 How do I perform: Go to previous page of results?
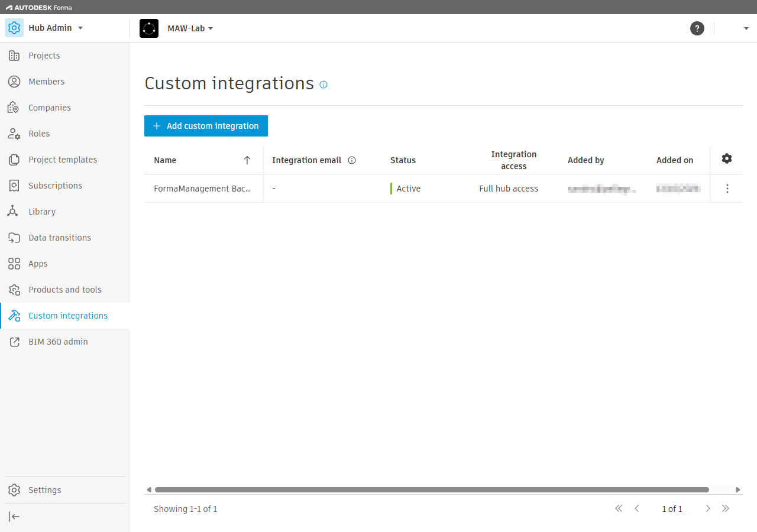coord(637,508)
